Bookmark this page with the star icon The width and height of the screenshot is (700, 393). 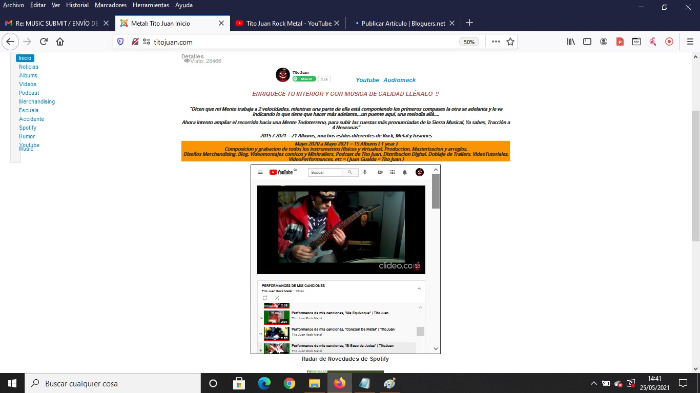click(x=510, y=42)
